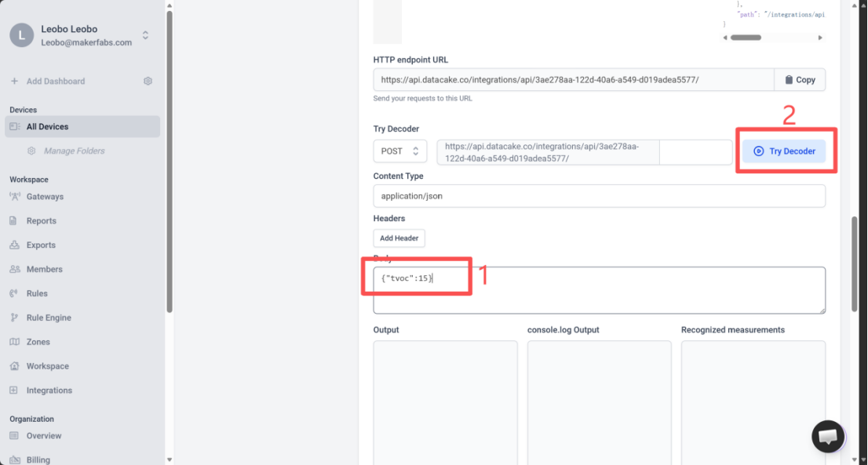Select the HTTP endpoint URL field

pos(574,80)
